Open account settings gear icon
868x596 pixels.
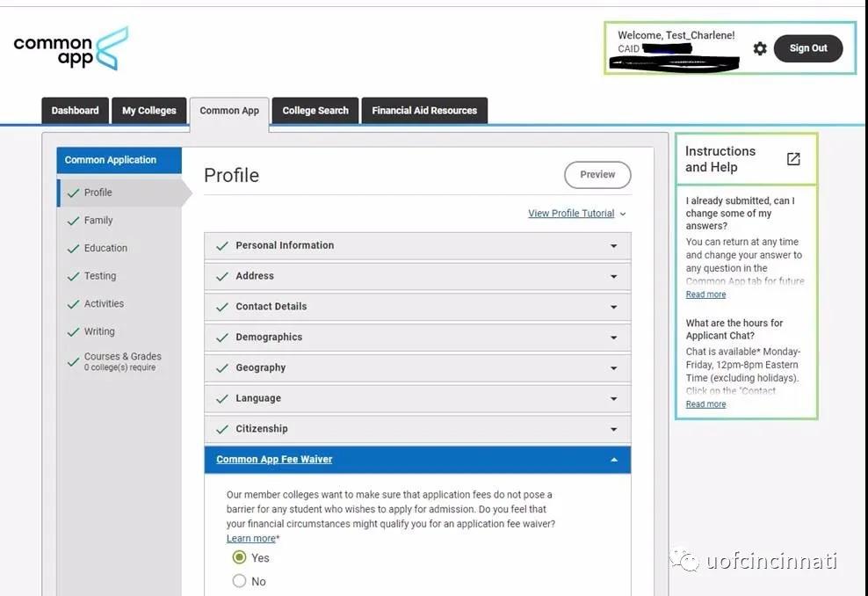point(760,48)
